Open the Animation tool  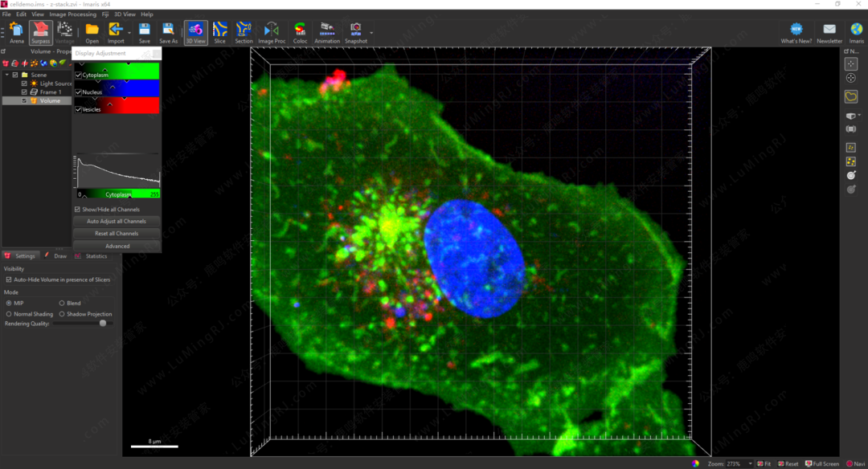coord(327,31)
